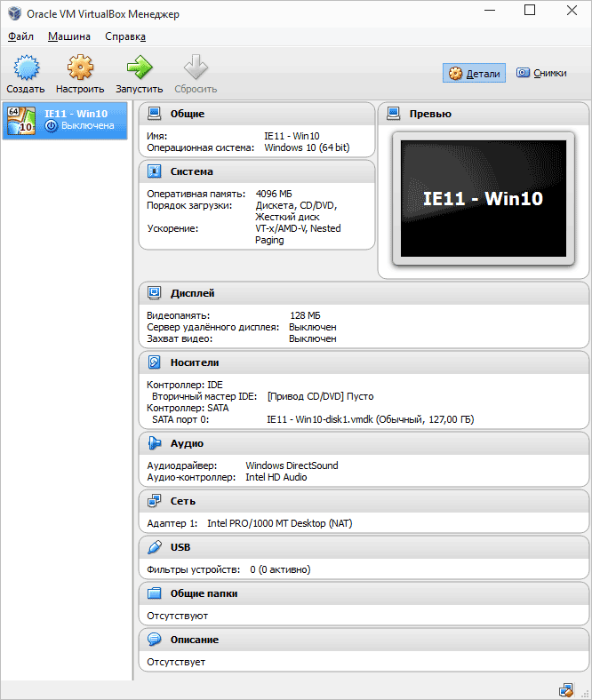The height and width of the screenshot is (700, 592).
Task: Open the Машина menu
Action: (69, 36)
